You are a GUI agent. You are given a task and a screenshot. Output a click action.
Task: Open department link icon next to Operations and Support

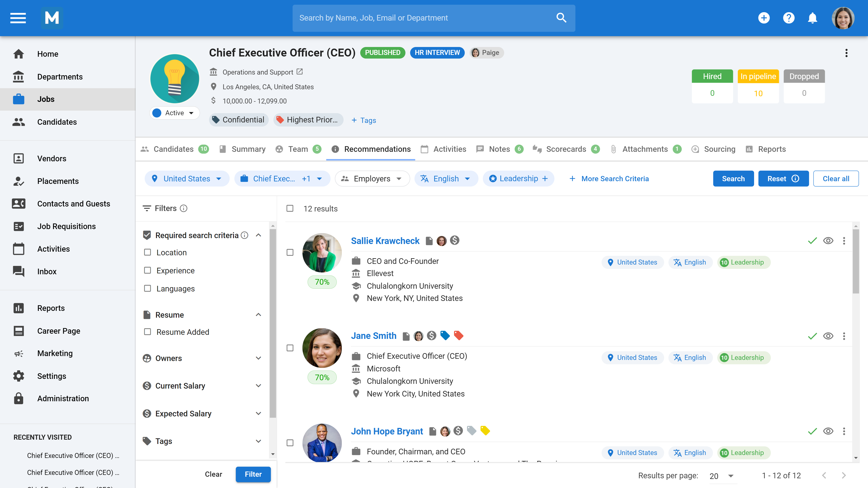300,72
